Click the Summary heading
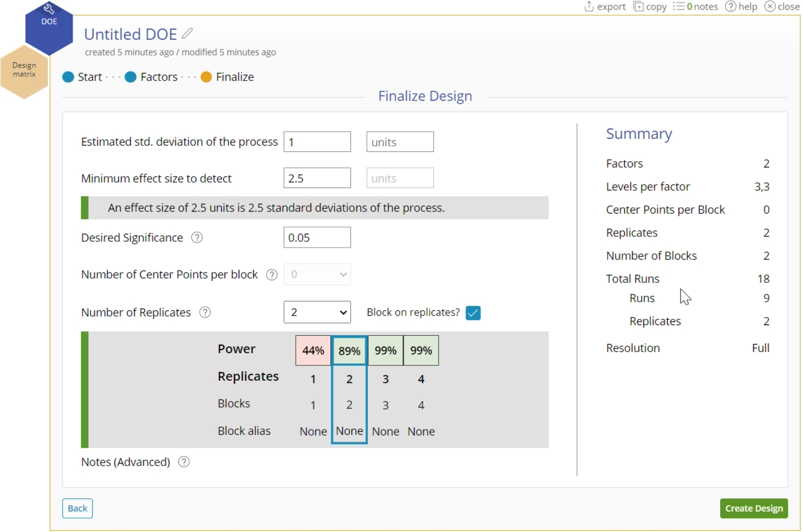Image resolution: width=803 pixels, height=532 pixels. 639,133
